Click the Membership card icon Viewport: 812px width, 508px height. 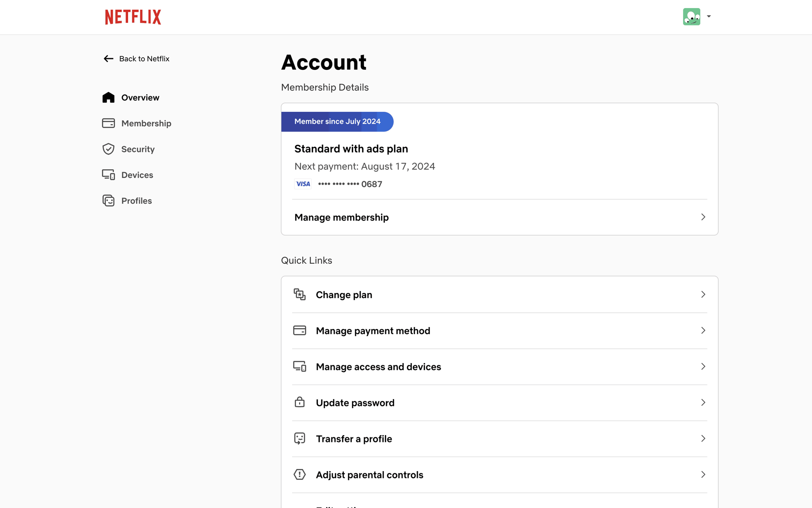click(108, 123)
